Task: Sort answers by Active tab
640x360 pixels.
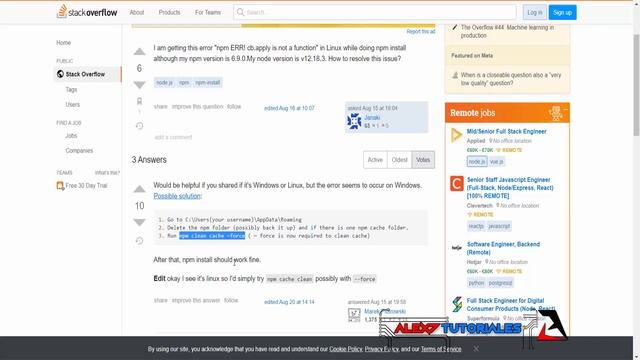Action: point(375,160)
